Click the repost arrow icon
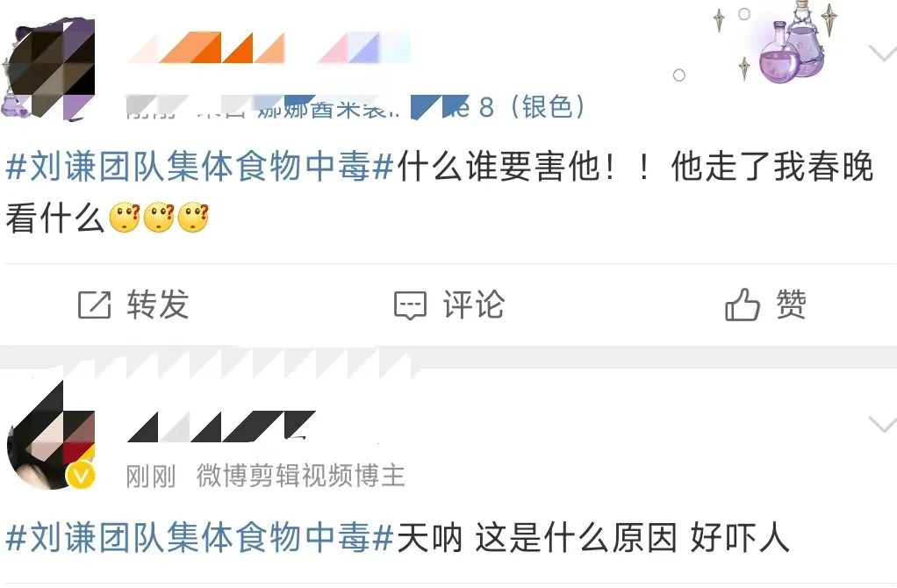The width and height of the screenshot is (897, 588). pyautogui.click(x=95, y=305)
